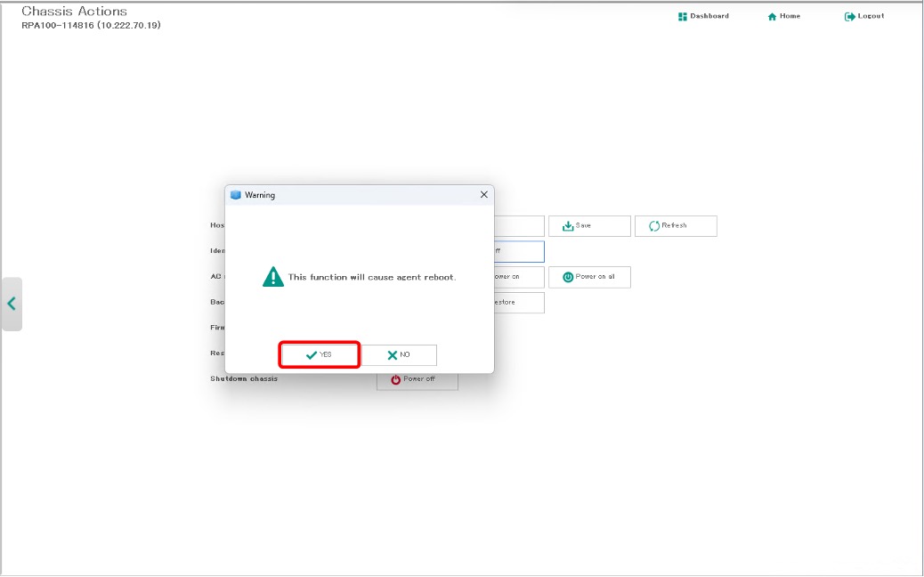Cancel the warning with the NO button
This screenshot has height=577, width=924.
pos(399,354)
